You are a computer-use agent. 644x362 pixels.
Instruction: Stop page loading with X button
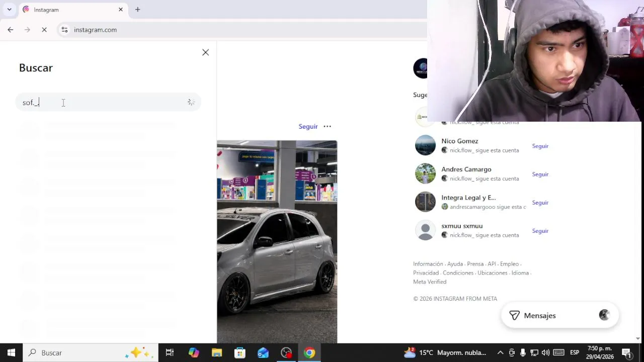44,30
